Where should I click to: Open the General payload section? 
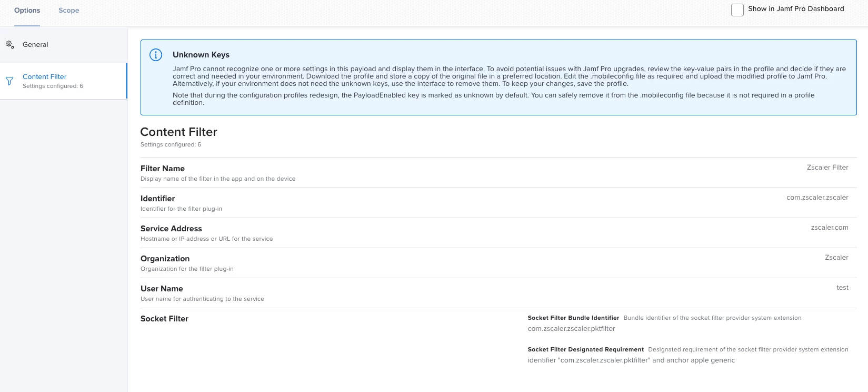tap(64, 45)
